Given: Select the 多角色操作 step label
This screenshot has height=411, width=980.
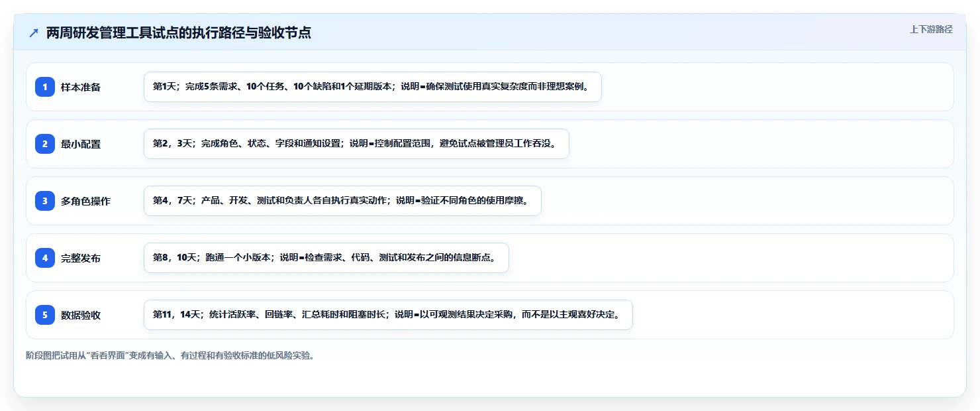Looking at the screenshot, I should point(85,201).
